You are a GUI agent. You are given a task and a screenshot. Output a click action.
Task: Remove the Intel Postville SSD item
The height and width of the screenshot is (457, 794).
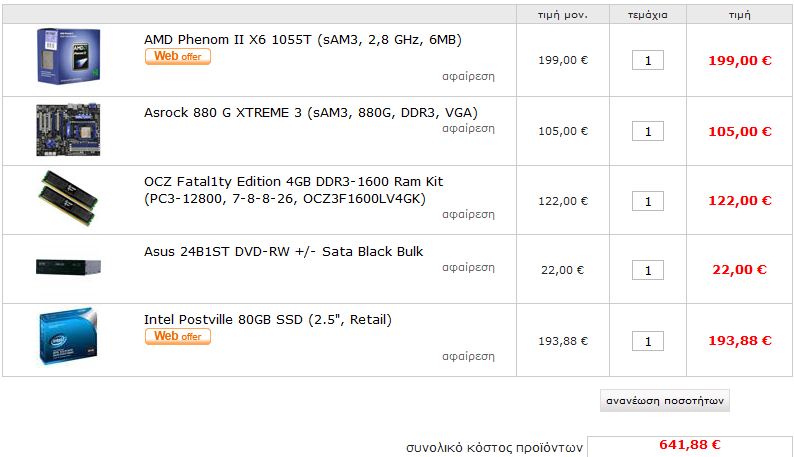pyautogui.click(x=468, y=356)
